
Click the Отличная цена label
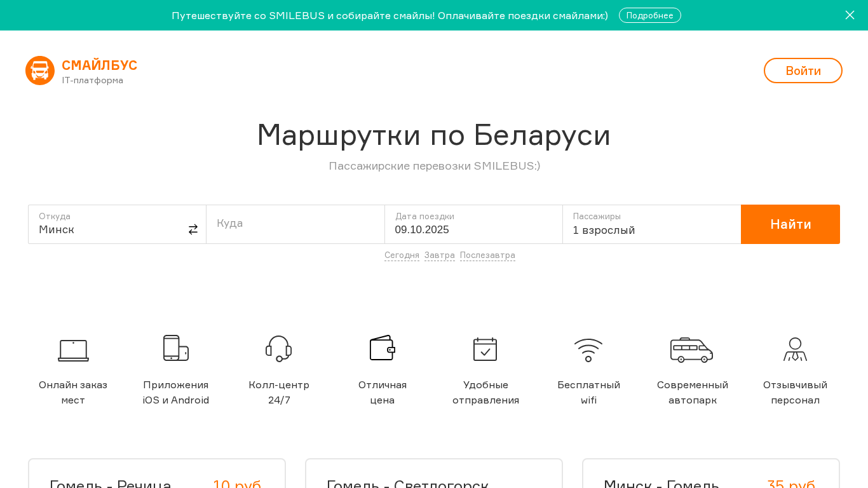383,393
